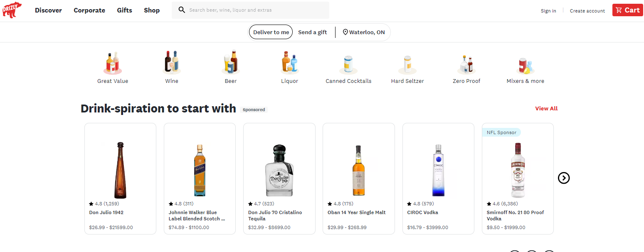The image size is (644, 252).
Task: Change the Waterloo, ON delivery location
Action: (x=364, y=32)
